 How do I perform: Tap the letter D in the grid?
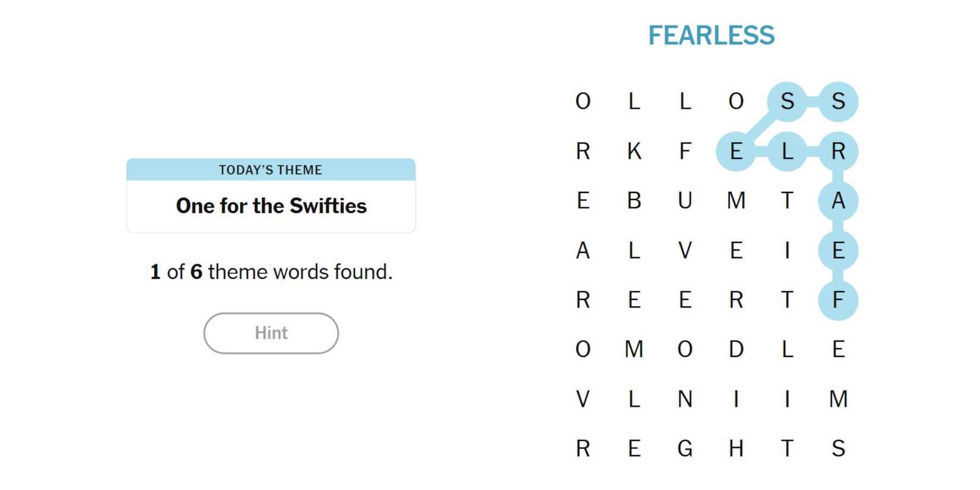pyautogui.click(x=736, y=349)
